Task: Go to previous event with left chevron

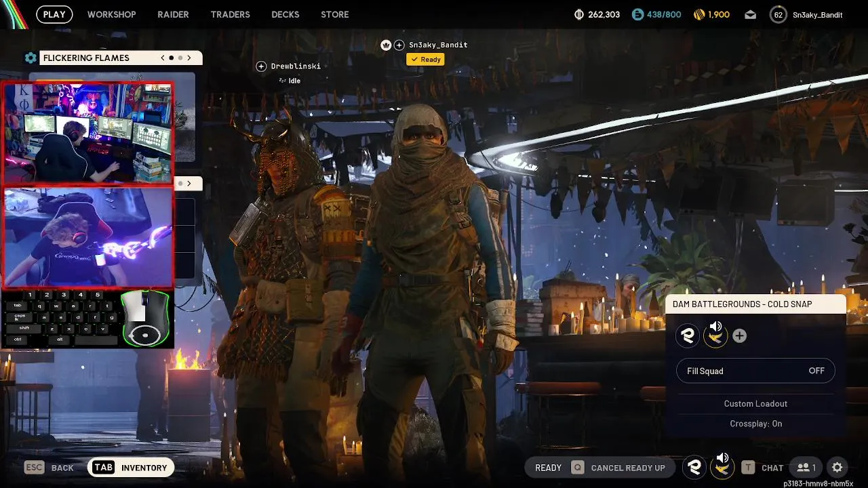Action: 163,58
